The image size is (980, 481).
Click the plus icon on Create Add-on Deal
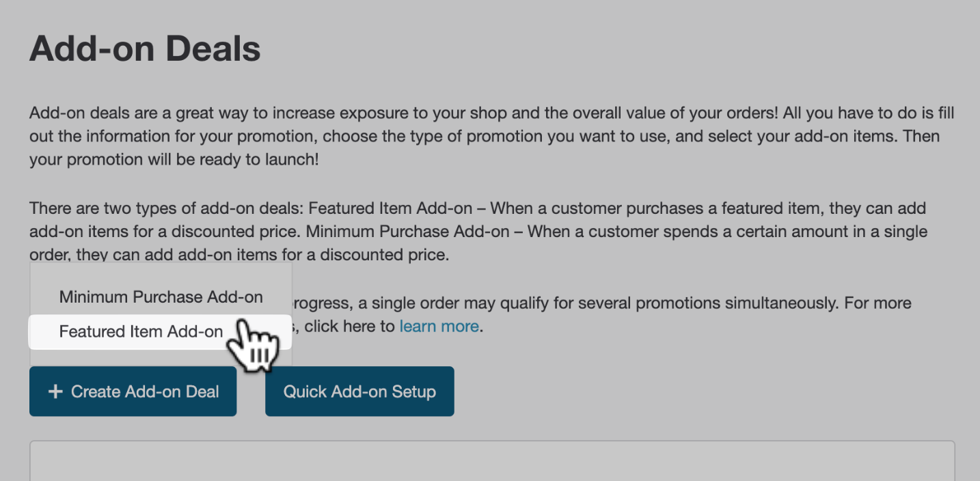[55, 391]
